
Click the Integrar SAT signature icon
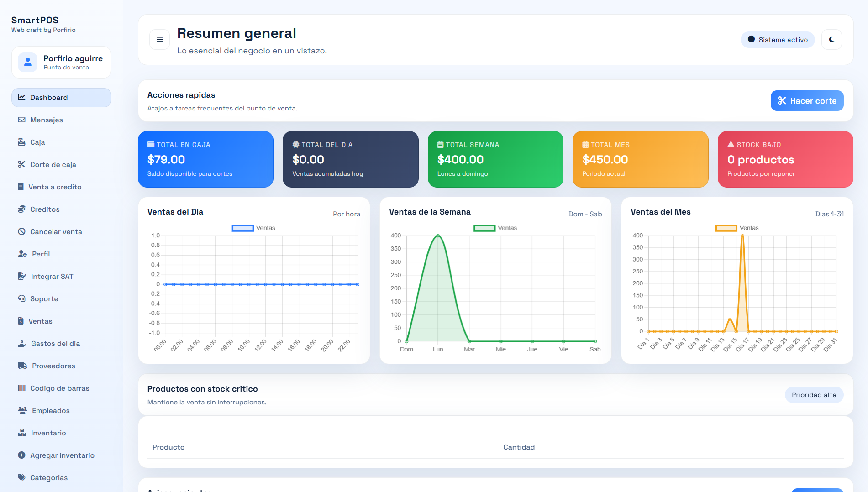[22, 277]
